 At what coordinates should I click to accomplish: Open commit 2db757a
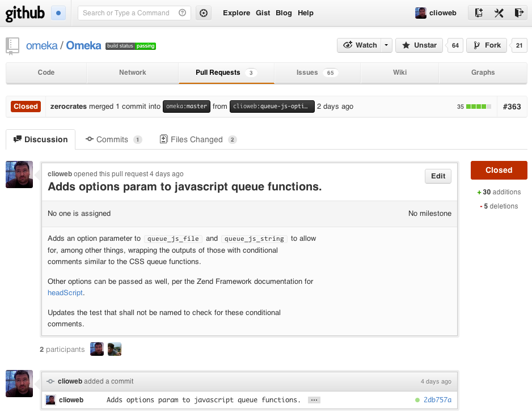[438, 400]
